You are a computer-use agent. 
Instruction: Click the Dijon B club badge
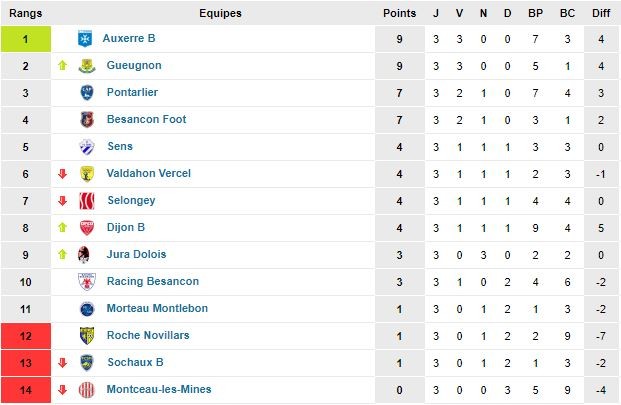tap(87, 228)
